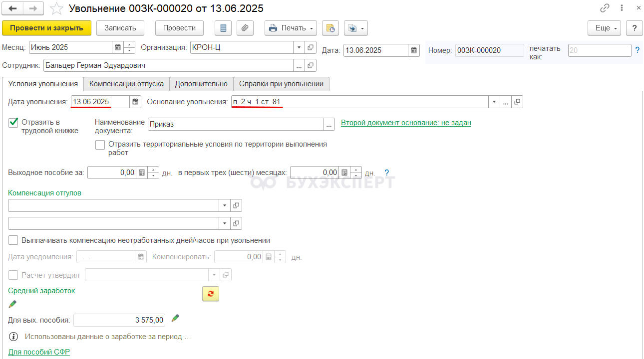Open Для пособий СФР link
Screen dimensions: 644x359
[39, 352]
